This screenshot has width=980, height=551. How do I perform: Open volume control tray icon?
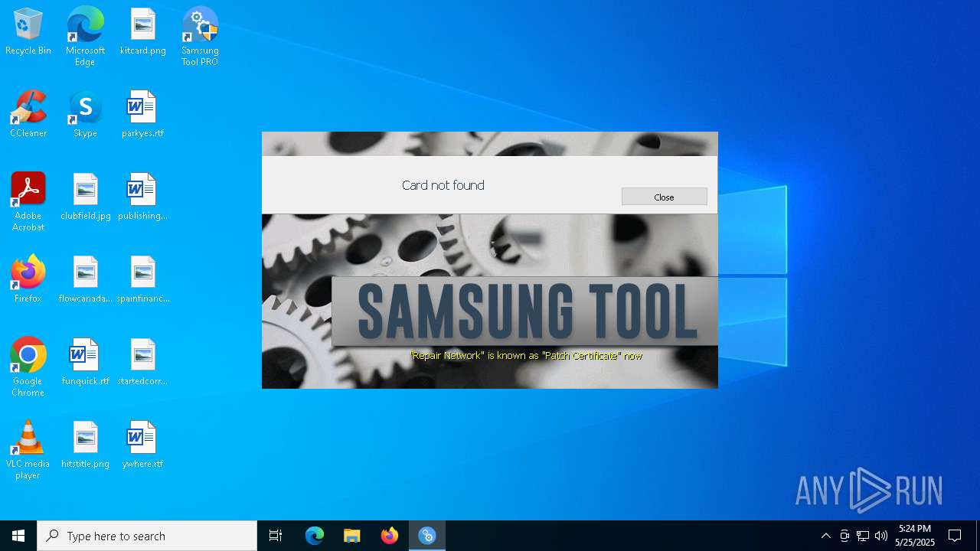click(881, 536)
